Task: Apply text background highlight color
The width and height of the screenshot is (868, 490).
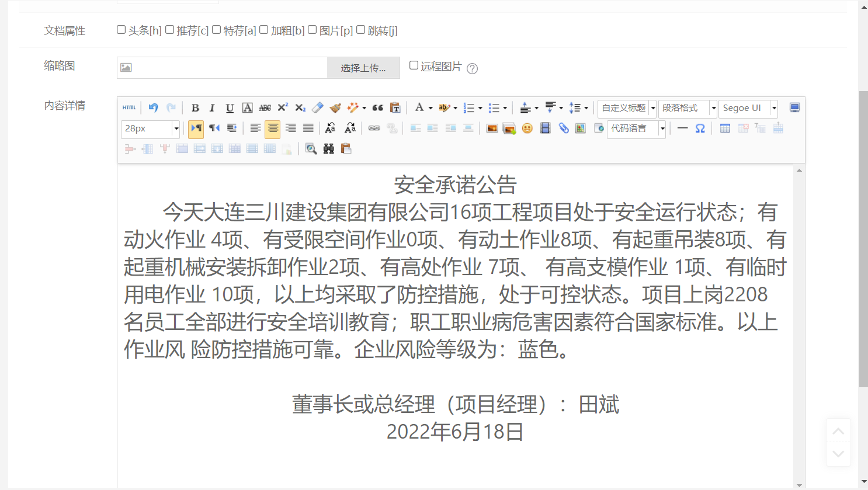Action: click(x=445, y=108)
